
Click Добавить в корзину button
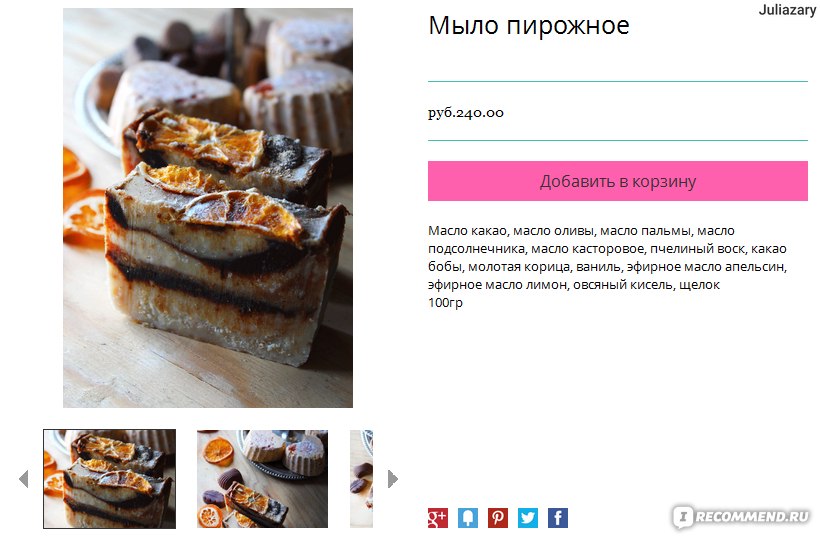pyautogui.click(x=618, y=181)
